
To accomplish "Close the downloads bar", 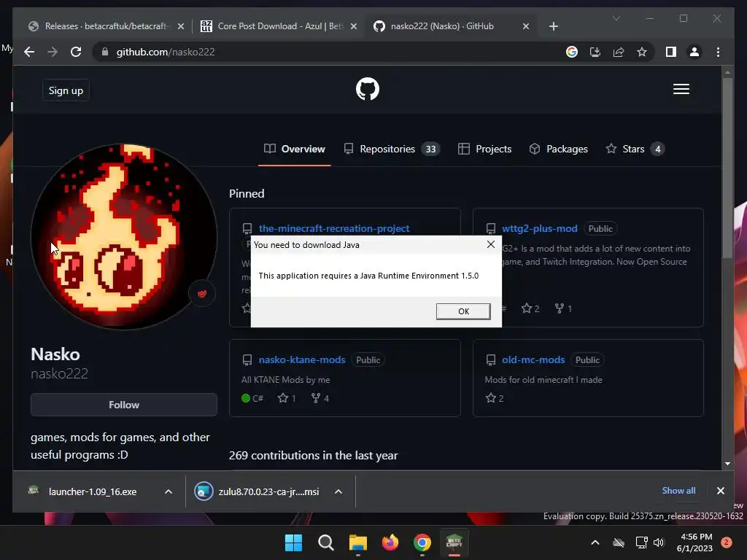I will [720, 491].
